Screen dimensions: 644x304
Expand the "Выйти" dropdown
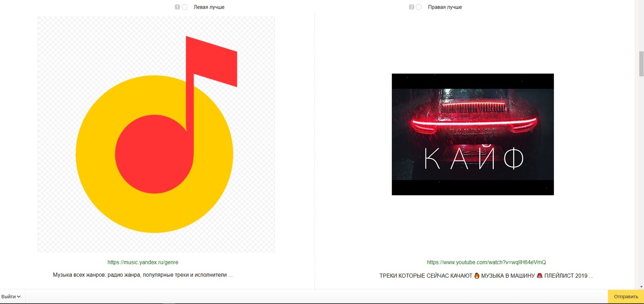11,296
